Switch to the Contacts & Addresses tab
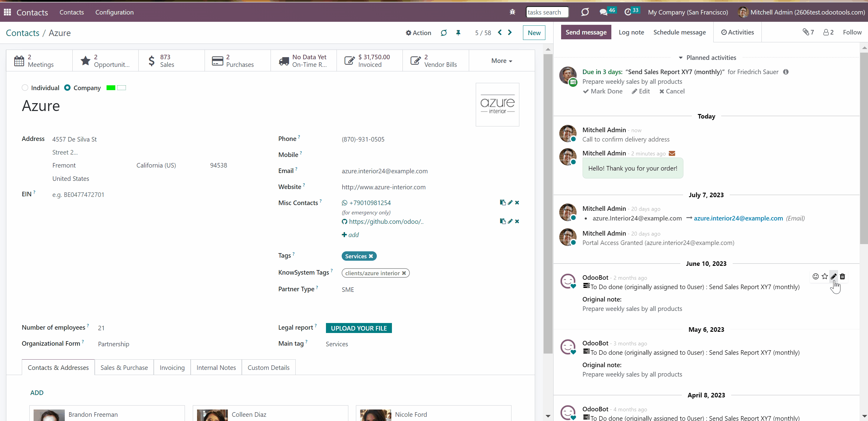The width and height of the screenshot is (868, 421). (58, 367)
